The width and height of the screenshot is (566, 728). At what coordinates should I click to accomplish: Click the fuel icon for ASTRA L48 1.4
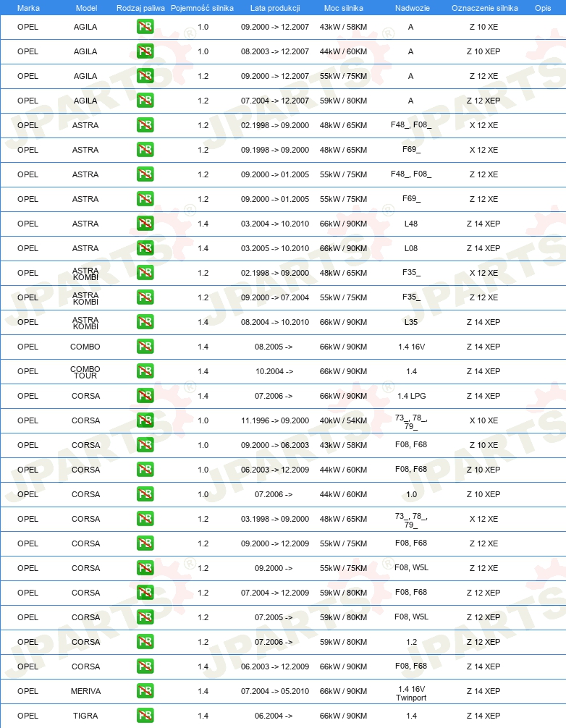point(145,224)
